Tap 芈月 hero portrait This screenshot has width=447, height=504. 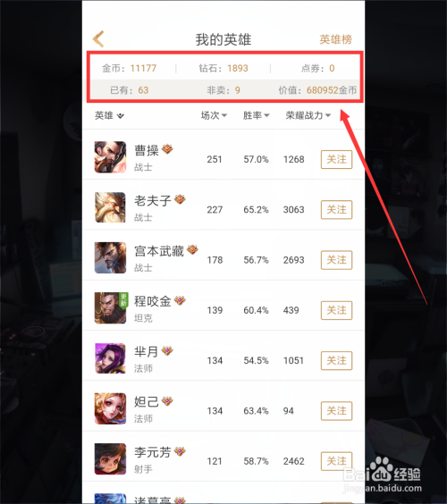[110, 358]
